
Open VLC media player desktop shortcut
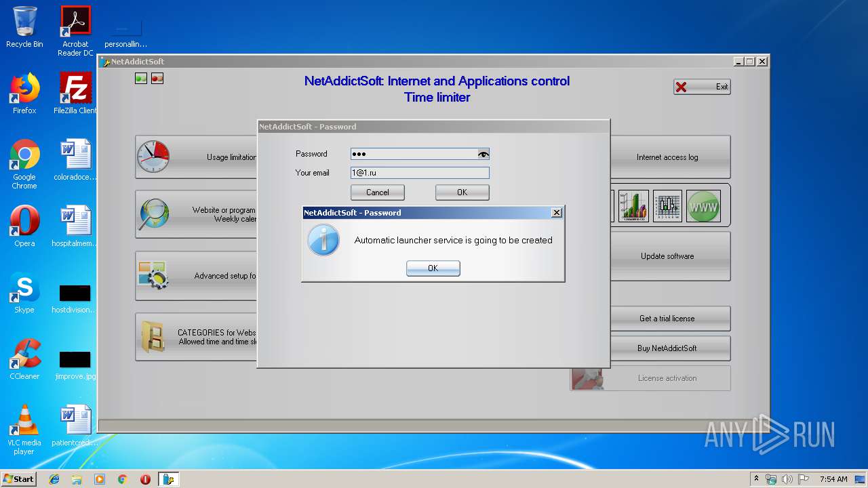[24, 430]
